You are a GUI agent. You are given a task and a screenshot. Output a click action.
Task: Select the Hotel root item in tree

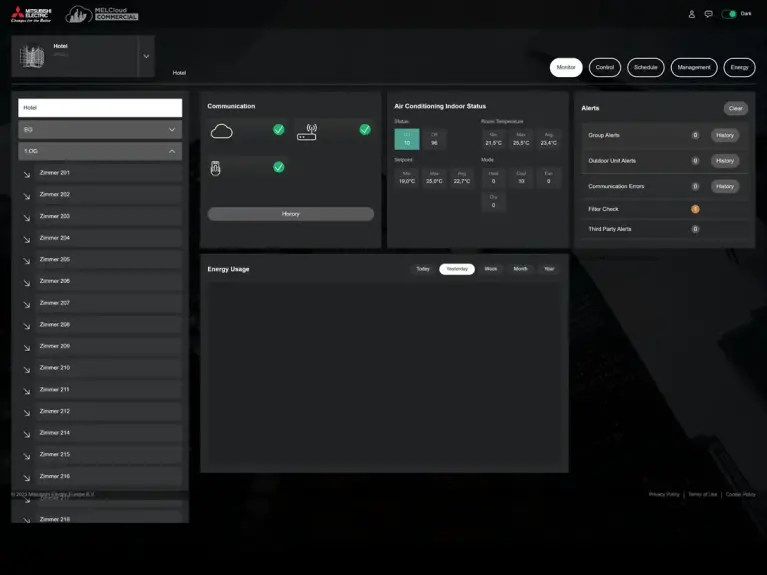[100, 108]
